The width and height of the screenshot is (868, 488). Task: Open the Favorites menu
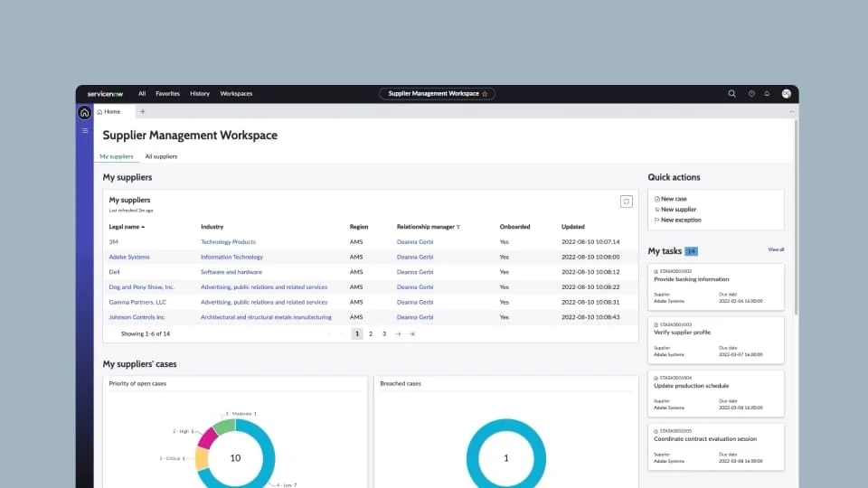point(168,93)
